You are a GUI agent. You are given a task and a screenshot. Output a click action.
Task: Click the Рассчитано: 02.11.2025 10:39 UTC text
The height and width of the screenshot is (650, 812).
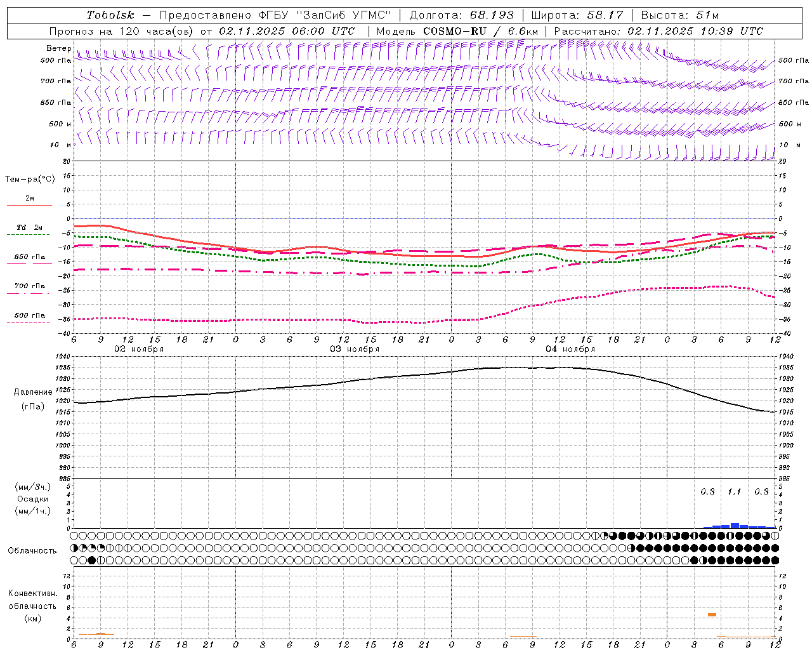click(658, 31)
